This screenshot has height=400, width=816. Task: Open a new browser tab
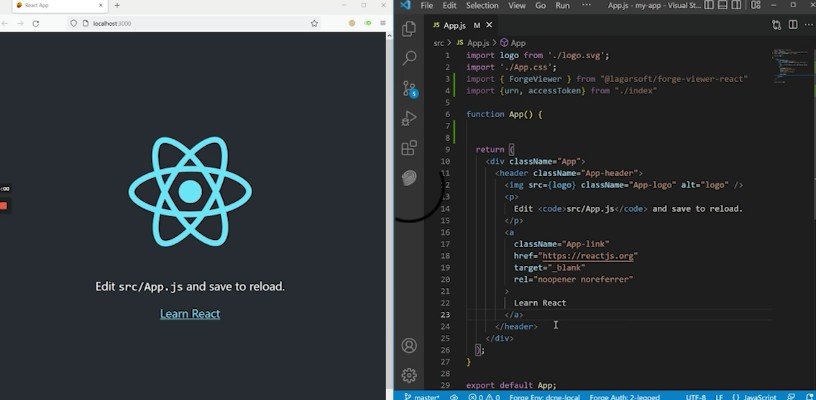coord(117,5)
